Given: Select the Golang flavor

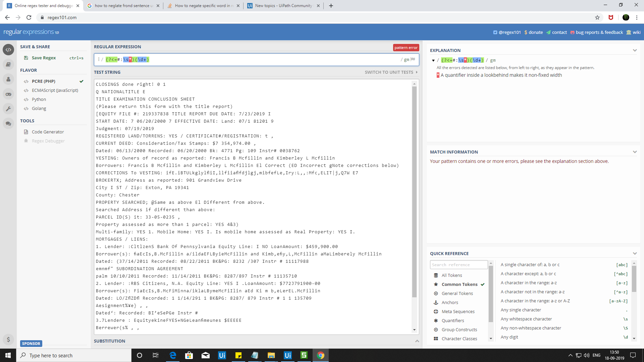Looking at the screenshot, I should [39, 108].
